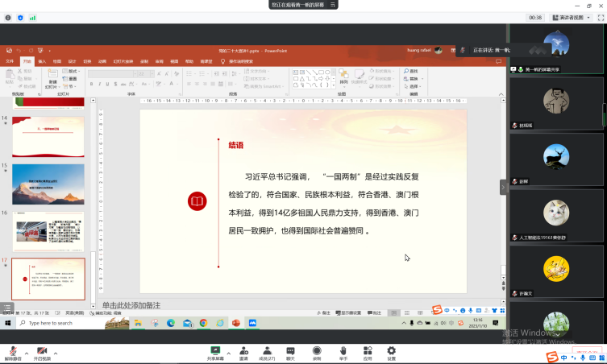Viewport: 607px width, 364px height.
Task: Click the Windows taskbar search box
Action: (60, 323)
